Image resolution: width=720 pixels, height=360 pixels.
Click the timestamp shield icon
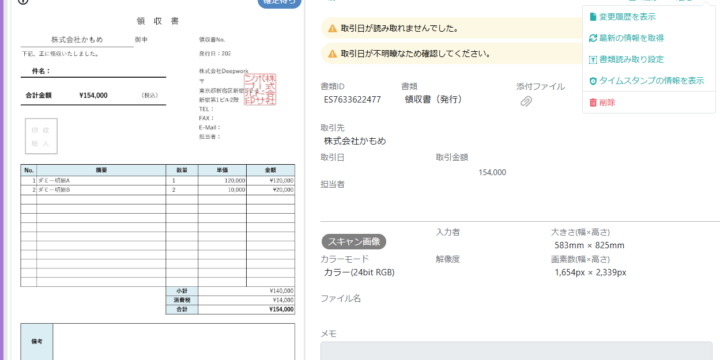click(x=593, y=81)
